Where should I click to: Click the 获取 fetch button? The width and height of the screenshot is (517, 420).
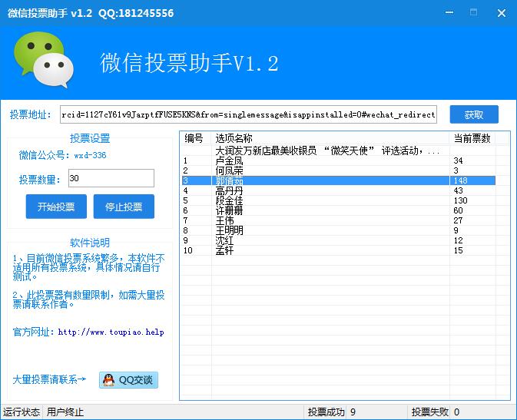click(473, 114)
